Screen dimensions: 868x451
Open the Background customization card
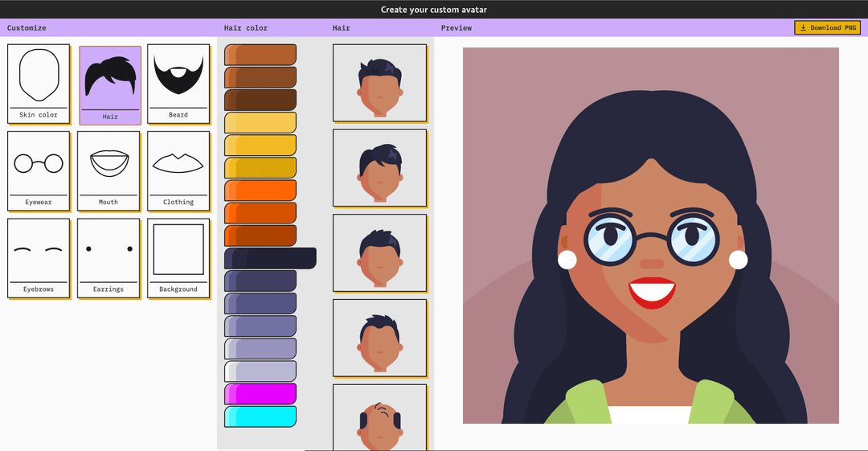tap(178, 258)
